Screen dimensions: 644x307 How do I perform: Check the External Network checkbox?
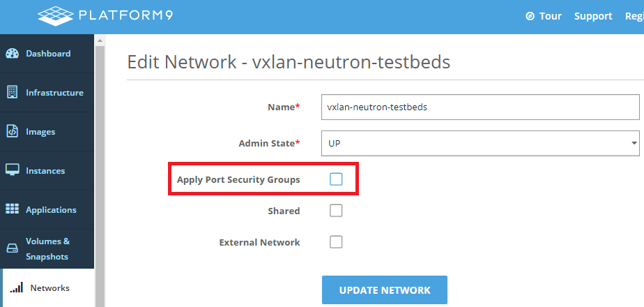click(336, 242)
